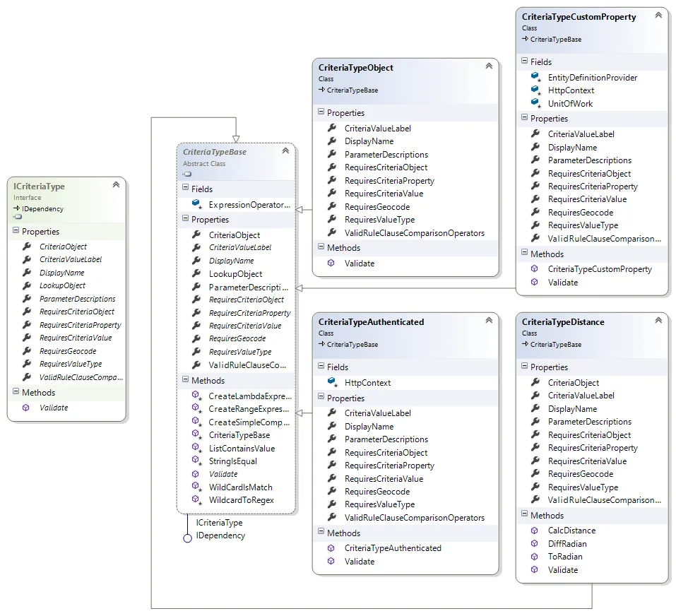Collapse Methods section in CriteriaTypeCustomProperty

(524, 253)
